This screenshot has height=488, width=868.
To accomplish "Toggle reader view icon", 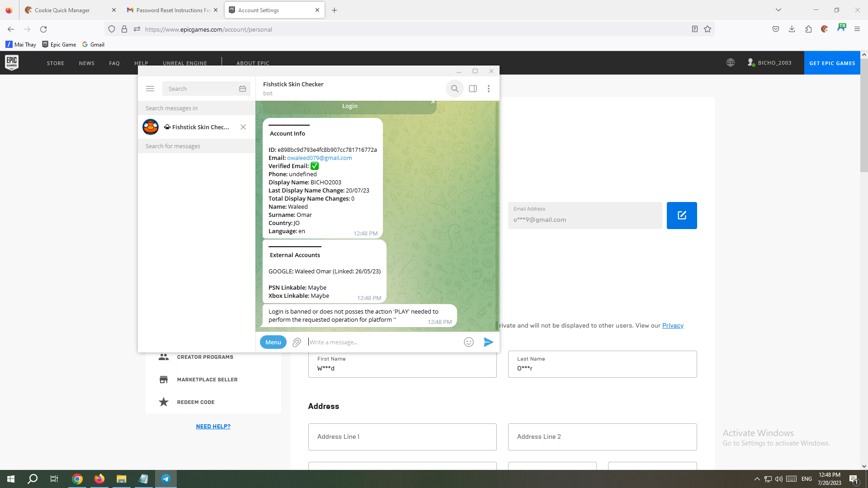I will [x=695, y=29].
